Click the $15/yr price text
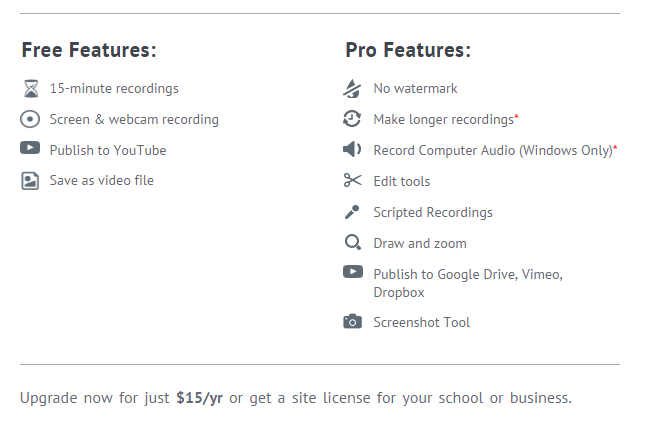647x428 pixels. click(199, 398)
